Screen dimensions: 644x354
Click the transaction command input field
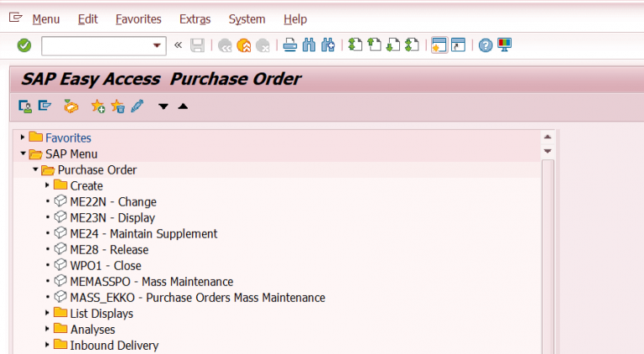[95, 45]
